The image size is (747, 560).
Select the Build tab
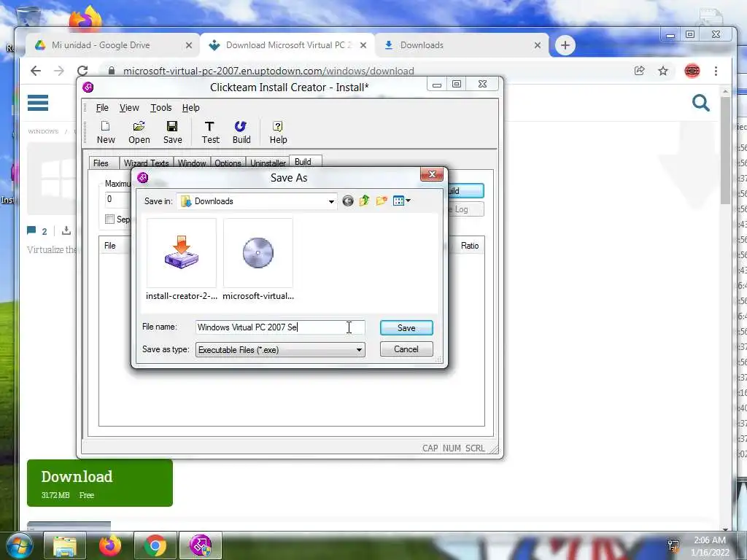pyautogui.click(x=303, y=162)
